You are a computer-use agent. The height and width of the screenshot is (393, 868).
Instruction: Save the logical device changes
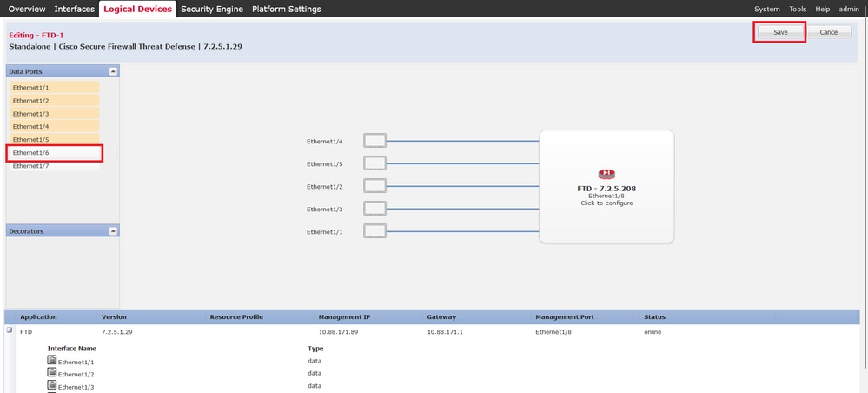(x=780, y=32)
